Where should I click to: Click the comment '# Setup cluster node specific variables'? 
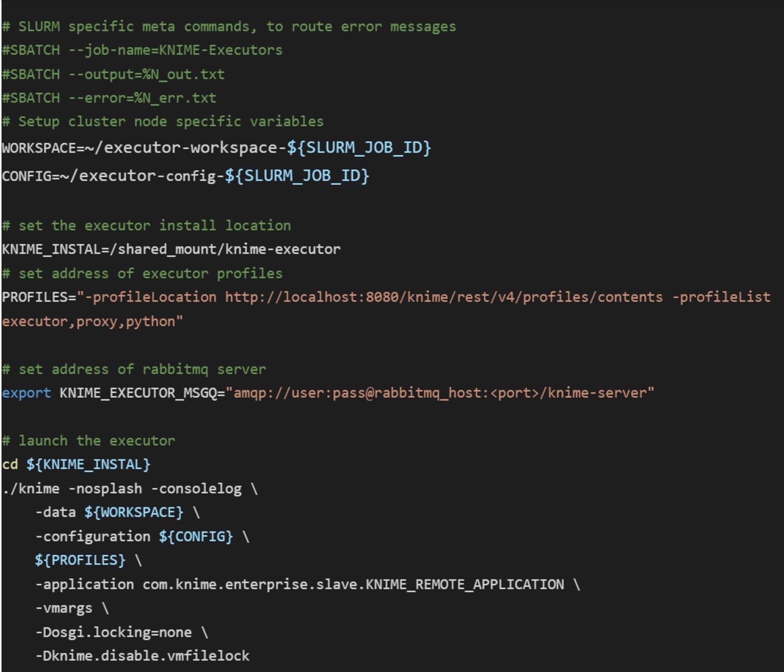[162, 122]
